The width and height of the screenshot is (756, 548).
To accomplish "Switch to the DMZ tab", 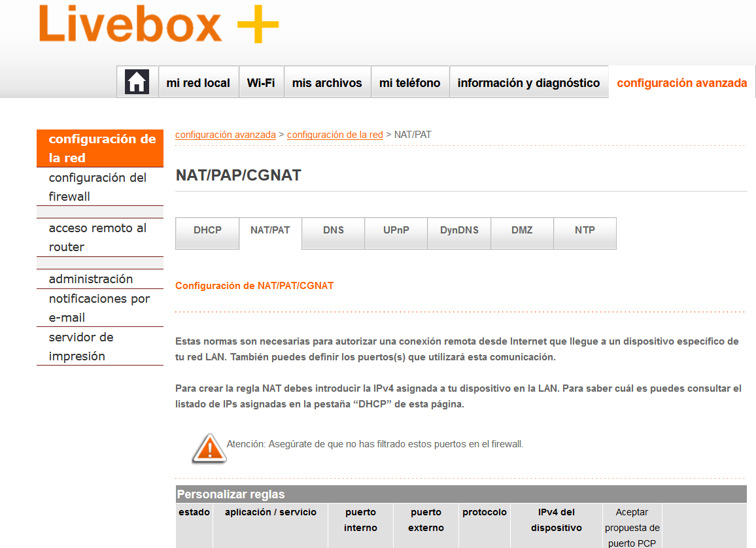I will (x=522, y=233).
